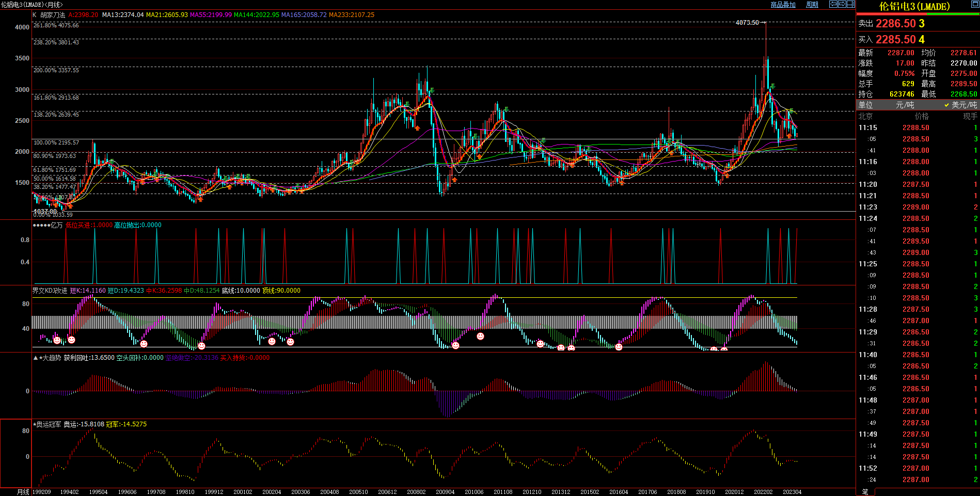980x496 pixels.
Task: Open the 笔 tab at panel bottom
Action: (865, 492)
